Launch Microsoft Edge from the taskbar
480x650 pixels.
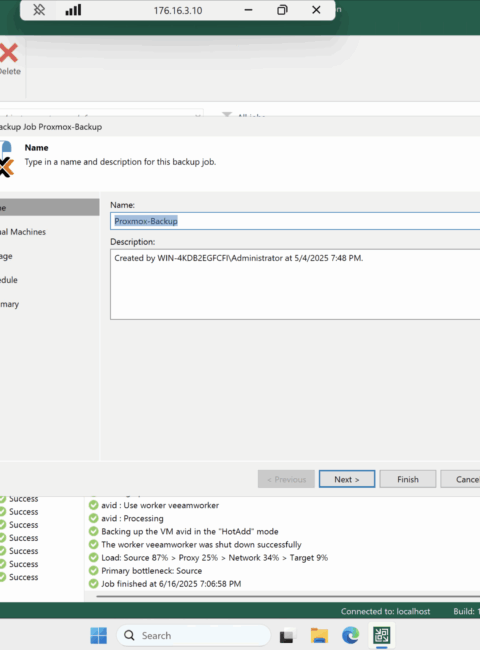coord(351,635)
